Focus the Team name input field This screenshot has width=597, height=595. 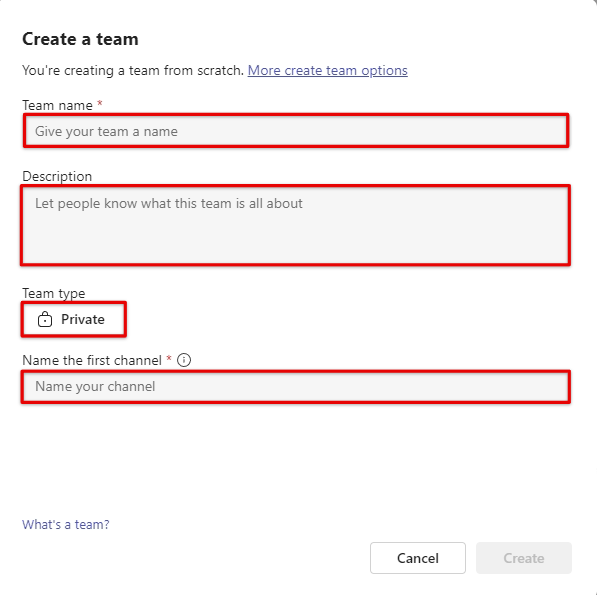[x=296, y=131]
